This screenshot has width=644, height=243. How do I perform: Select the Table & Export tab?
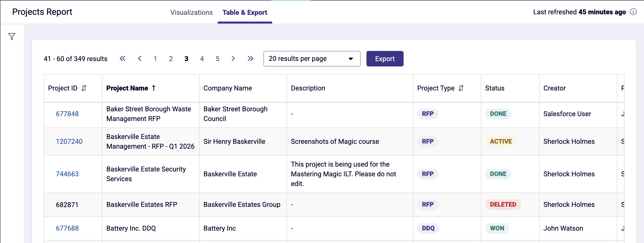[245, 12]
